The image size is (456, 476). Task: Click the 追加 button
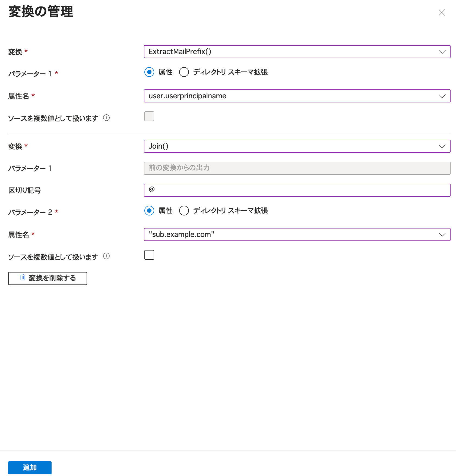pyautogui.click(x=30, y=468)
